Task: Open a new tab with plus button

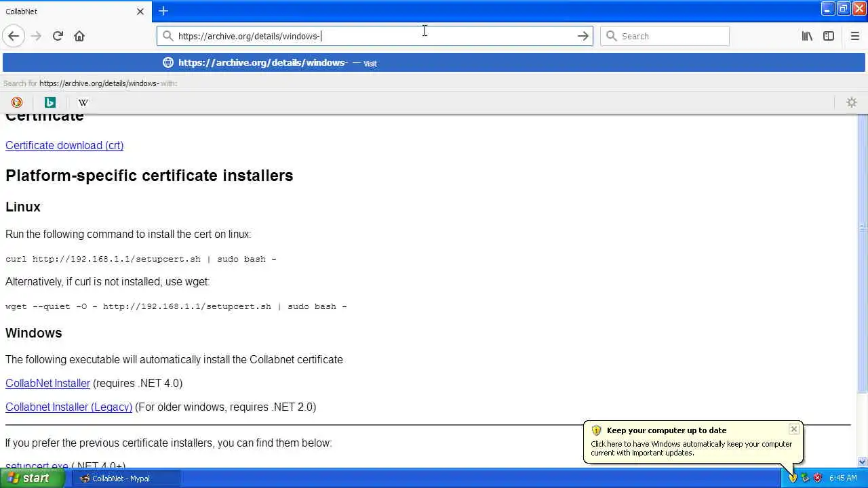Action: tap(163, 11)
